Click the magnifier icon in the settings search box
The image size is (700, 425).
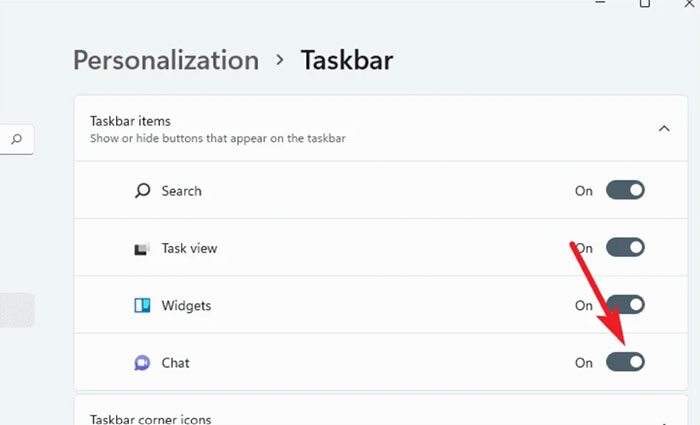tap(16, 140)
